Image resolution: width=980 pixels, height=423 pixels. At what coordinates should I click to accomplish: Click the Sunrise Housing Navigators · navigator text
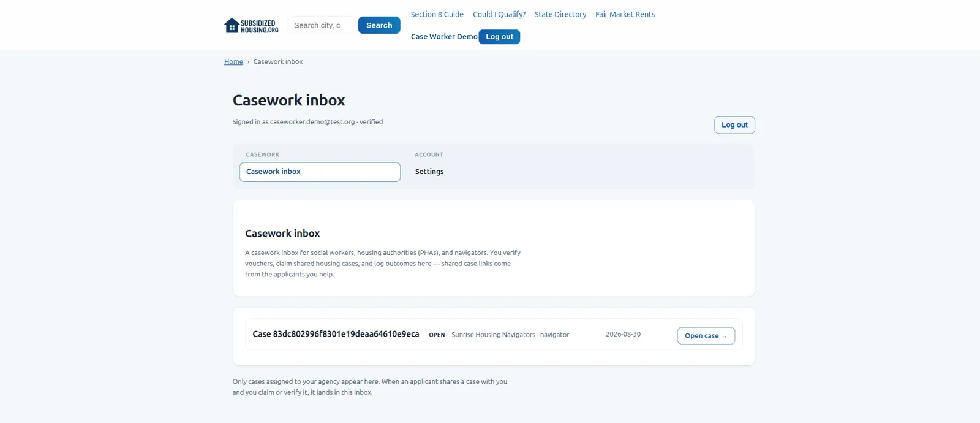(510, 335)
